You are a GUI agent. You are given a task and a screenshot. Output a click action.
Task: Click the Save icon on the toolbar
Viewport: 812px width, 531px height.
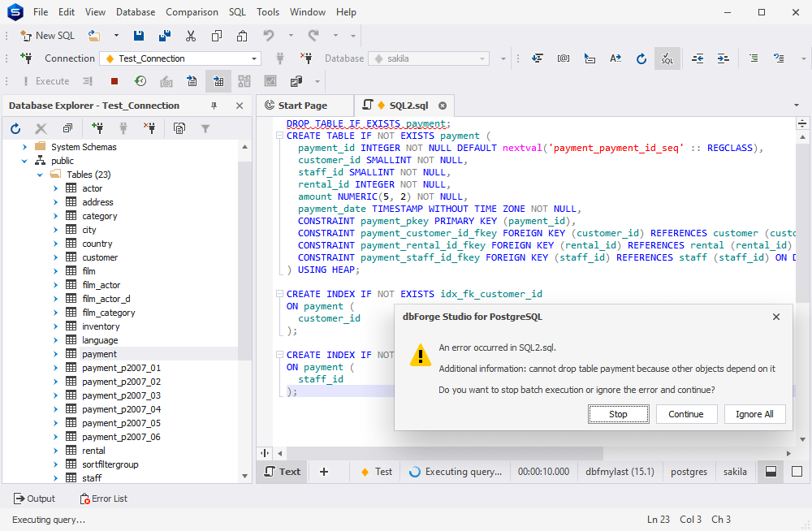pyautogui.click(x=138, y=36)
